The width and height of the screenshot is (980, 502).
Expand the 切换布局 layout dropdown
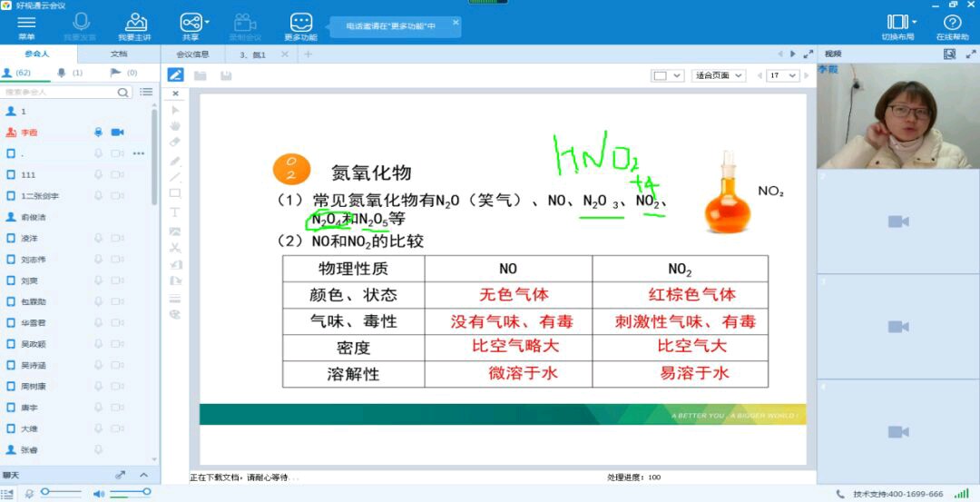point(914,22)
